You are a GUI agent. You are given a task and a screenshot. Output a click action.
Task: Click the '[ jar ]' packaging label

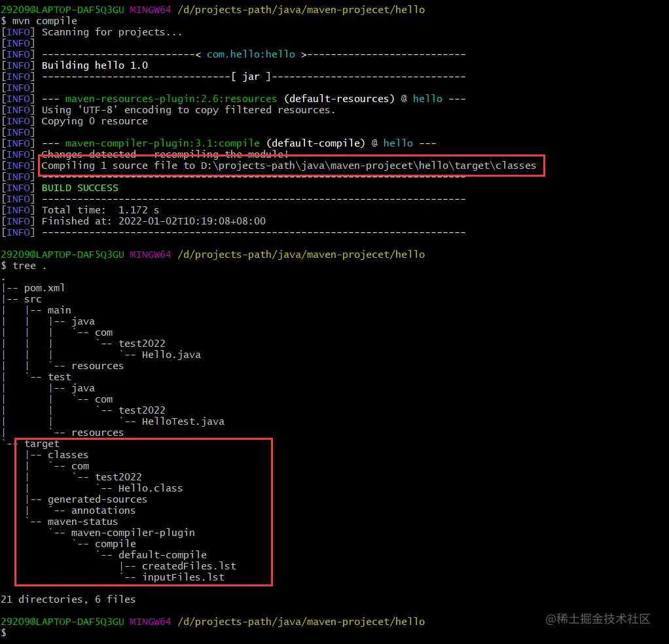251,77
